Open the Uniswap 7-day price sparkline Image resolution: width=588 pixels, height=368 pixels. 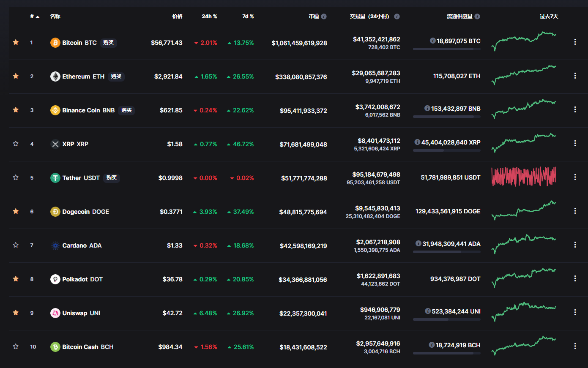click(524, 311)
